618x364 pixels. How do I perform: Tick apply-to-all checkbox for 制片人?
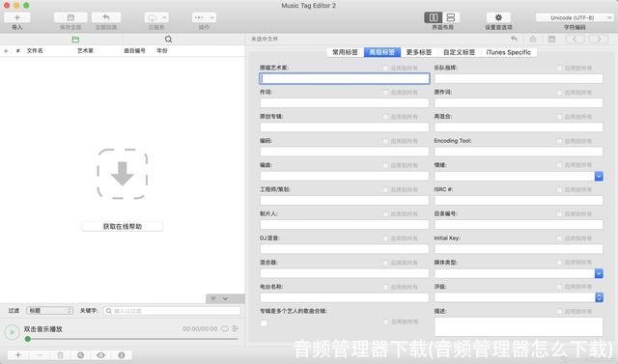385,214
